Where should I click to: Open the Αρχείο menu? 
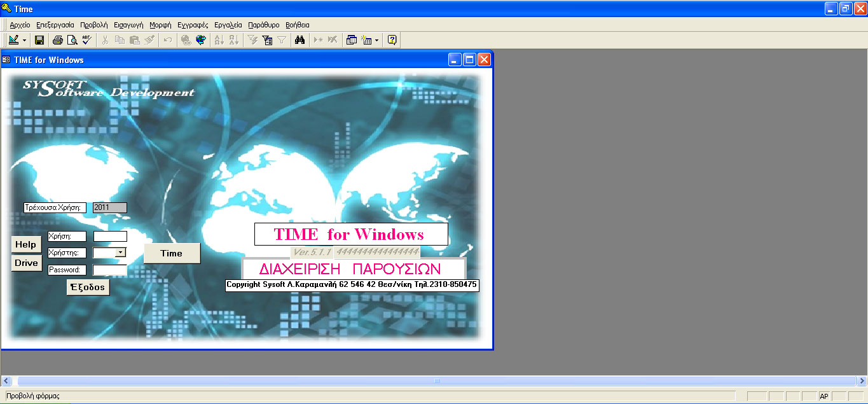tap(20, 25)
